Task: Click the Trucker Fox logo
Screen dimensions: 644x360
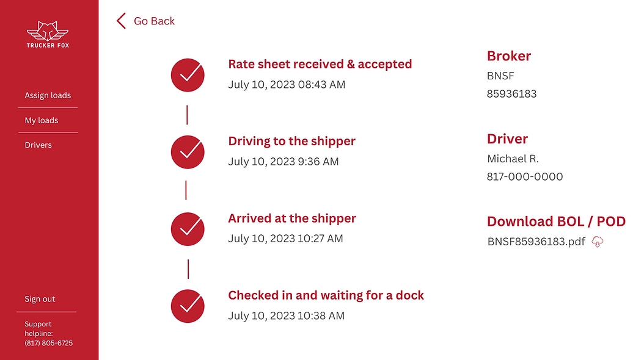Action: (48, 34)
